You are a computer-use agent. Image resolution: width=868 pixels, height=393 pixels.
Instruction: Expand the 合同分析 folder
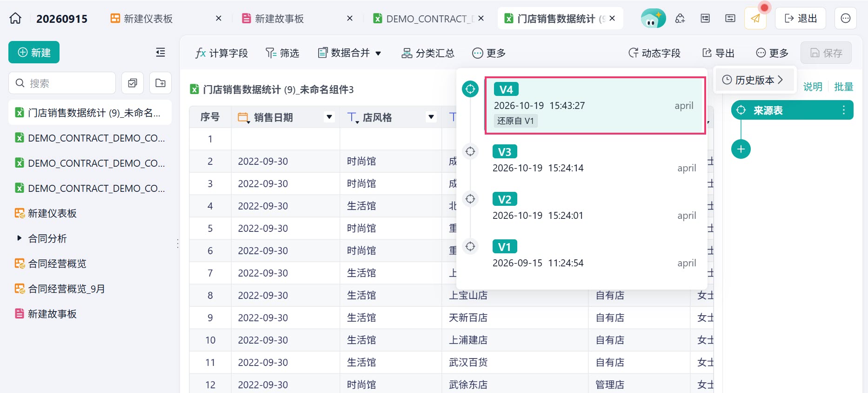point(19,238)
